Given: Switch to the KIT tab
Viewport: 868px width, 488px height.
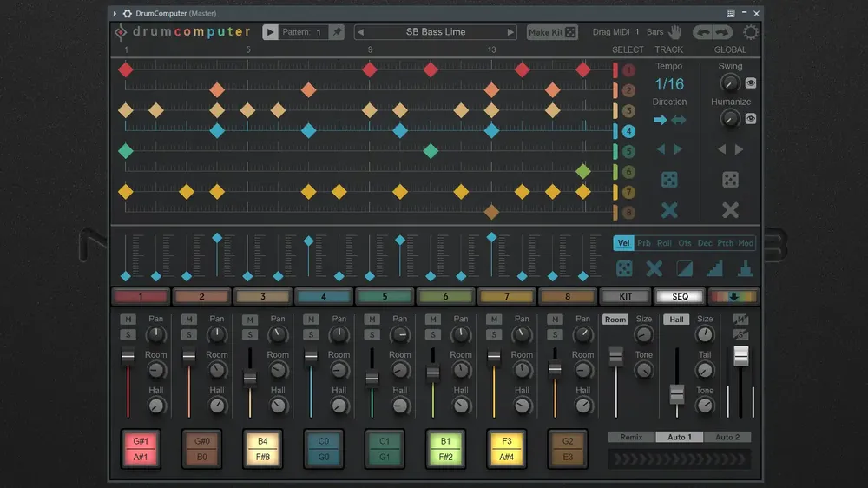Looking at the screenshot, I should point(625,297).
